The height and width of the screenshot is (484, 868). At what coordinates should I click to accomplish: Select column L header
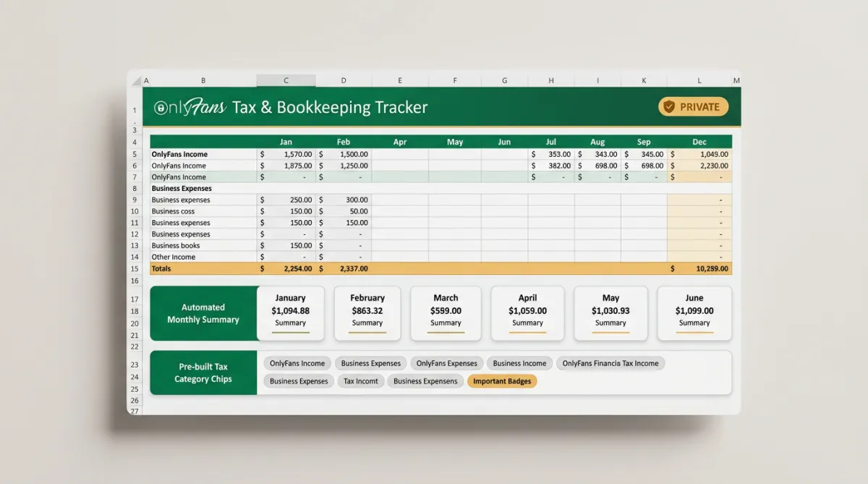point(699,81)
